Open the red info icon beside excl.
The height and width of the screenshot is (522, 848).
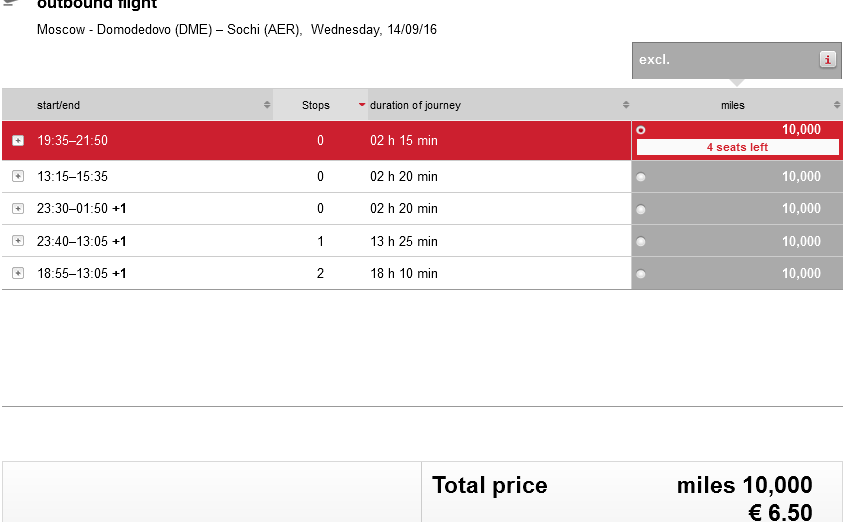coord(827,59)
